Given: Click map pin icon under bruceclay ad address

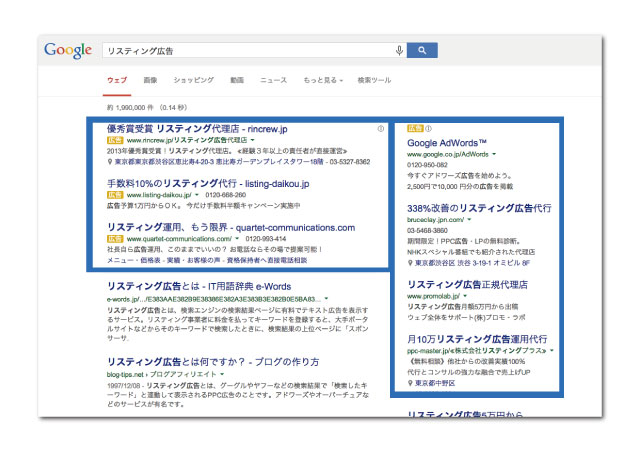Looking at the screenshot, I should pyautogui.click(x=410, y=262).
